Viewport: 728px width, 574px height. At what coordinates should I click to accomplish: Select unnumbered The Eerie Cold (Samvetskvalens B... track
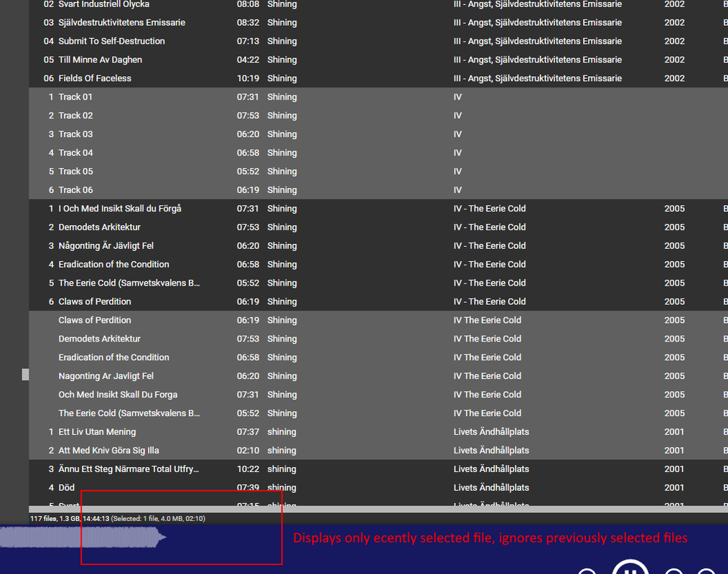[378, 413]
